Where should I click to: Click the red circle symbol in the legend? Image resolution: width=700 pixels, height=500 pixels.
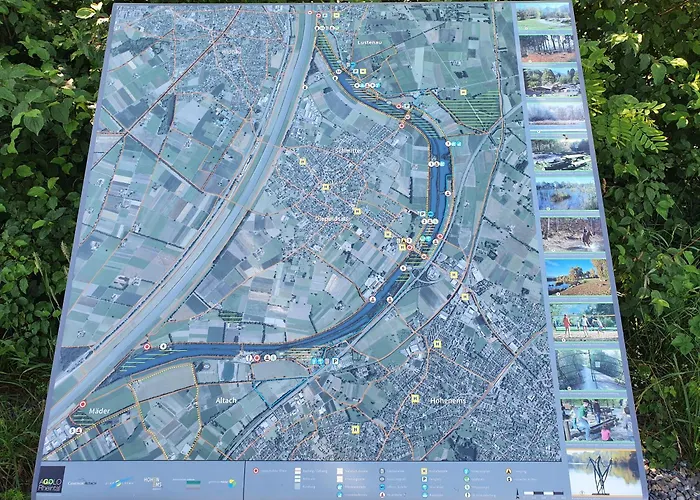[258, 470]
